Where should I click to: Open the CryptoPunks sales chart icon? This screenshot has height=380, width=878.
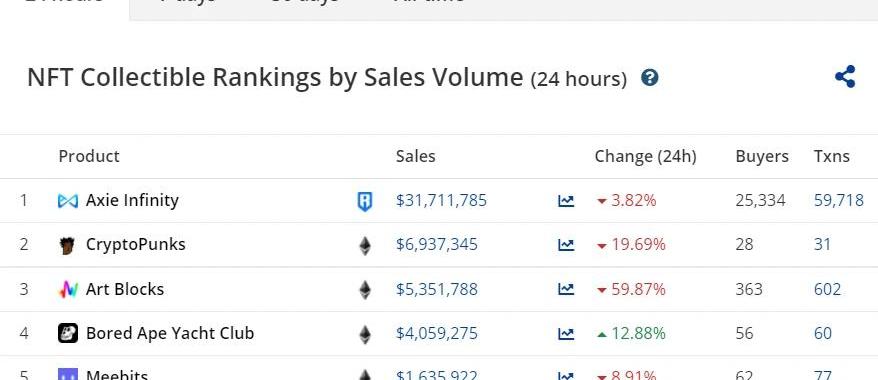click(566, 245)
